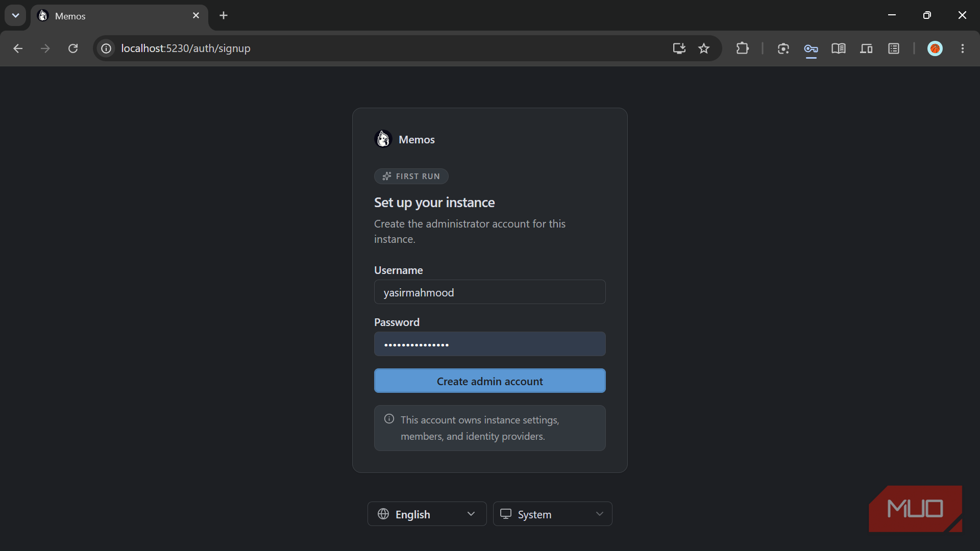Click the 'Memos' title in the card
The height and width of the screenshot is (551, 980).
(x=416, y=139)
